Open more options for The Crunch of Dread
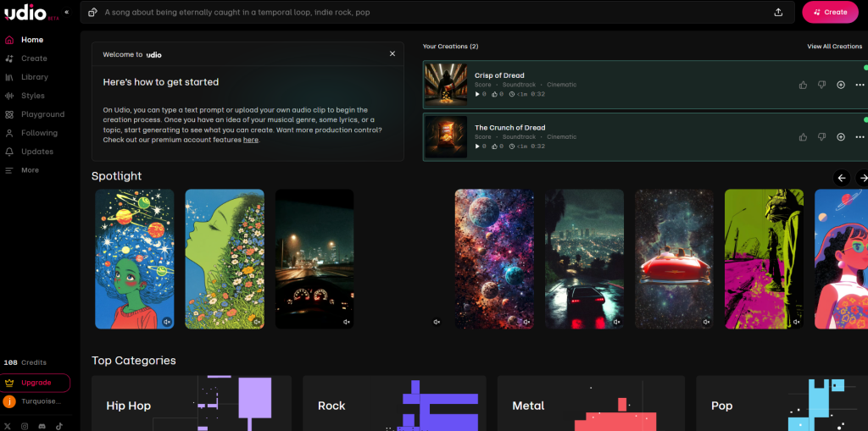Screen dimensions: 868x431 [x=860, y=137]
